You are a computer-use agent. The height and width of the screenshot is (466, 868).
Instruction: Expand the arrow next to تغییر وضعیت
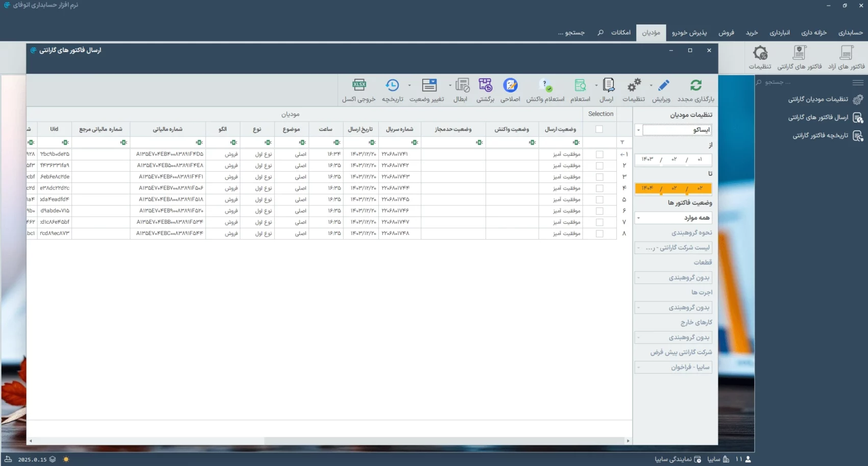click(409, 85)
